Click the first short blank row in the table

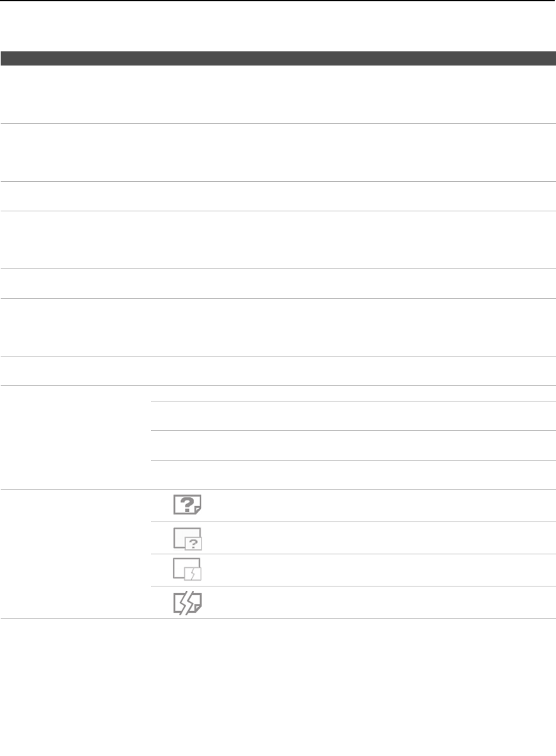[x=278, y=196]
